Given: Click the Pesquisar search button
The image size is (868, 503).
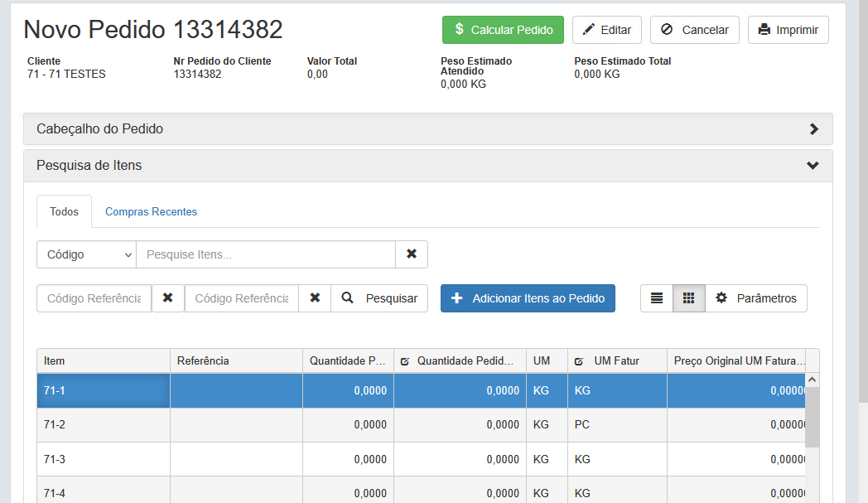Looking at the screenshot, I should (379, 298).
